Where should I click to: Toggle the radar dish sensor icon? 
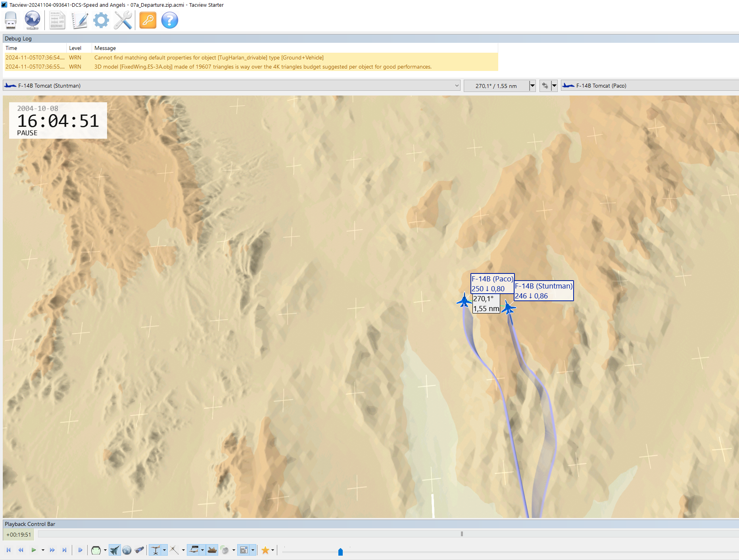click(225, 550)
